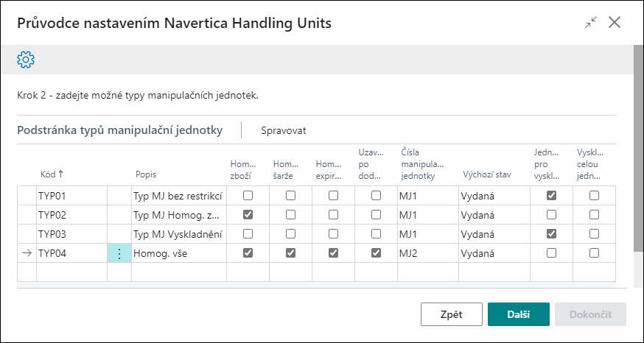
Task: Click MJ1 number series cell for TYP01
Action: coord(428,196)
